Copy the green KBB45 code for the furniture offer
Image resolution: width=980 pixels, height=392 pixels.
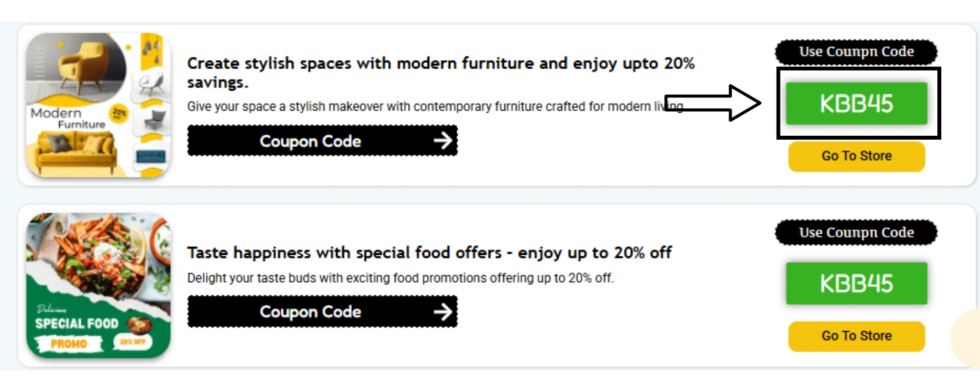tap(857, 103)
